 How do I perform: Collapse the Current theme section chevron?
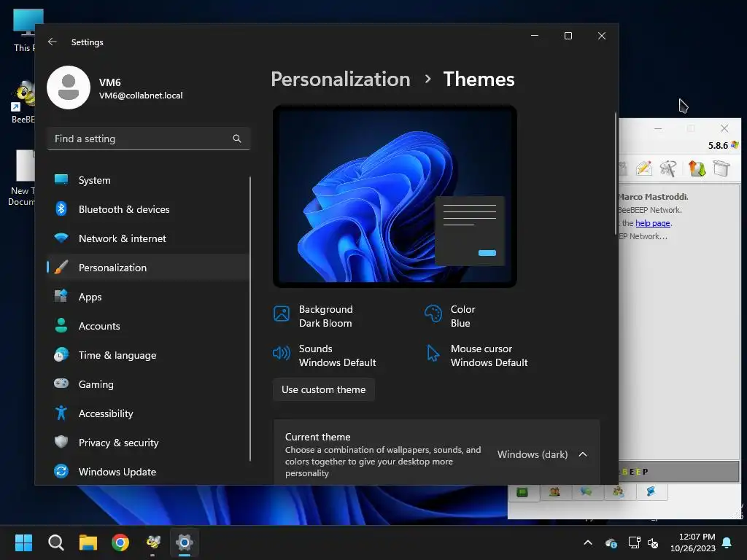(583, 454)
